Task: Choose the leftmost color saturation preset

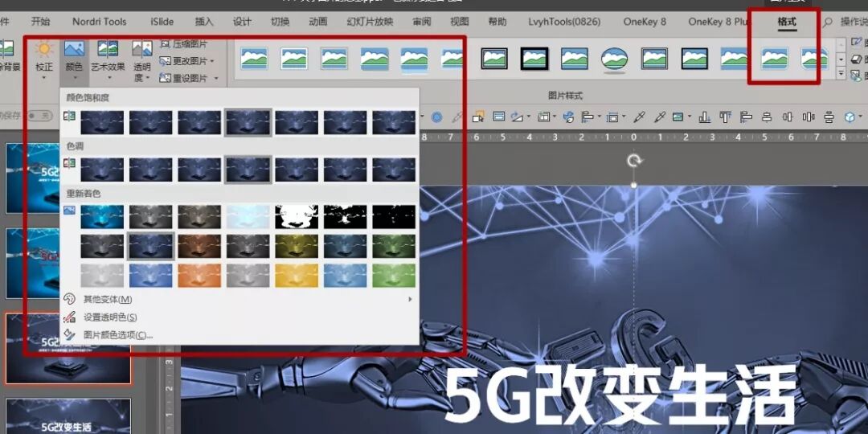Action: click(x=102, y=122)
